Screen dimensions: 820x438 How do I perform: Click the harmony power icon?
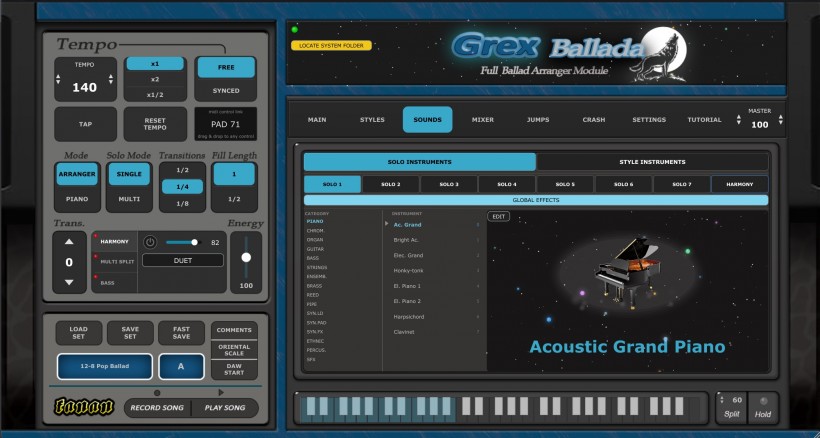pyautogui.click(x=150, y=242)
